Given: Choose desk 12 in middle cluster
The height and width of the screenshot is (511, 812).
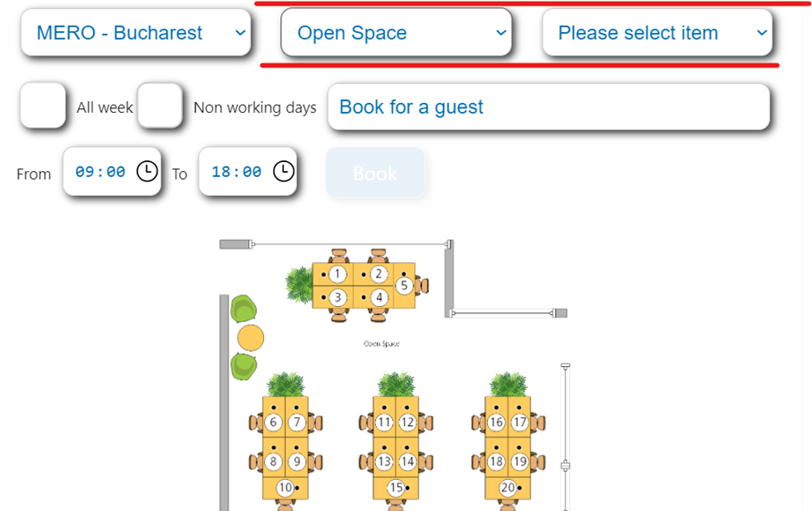Looking at the screenshot, I should (x=407, y=422).
